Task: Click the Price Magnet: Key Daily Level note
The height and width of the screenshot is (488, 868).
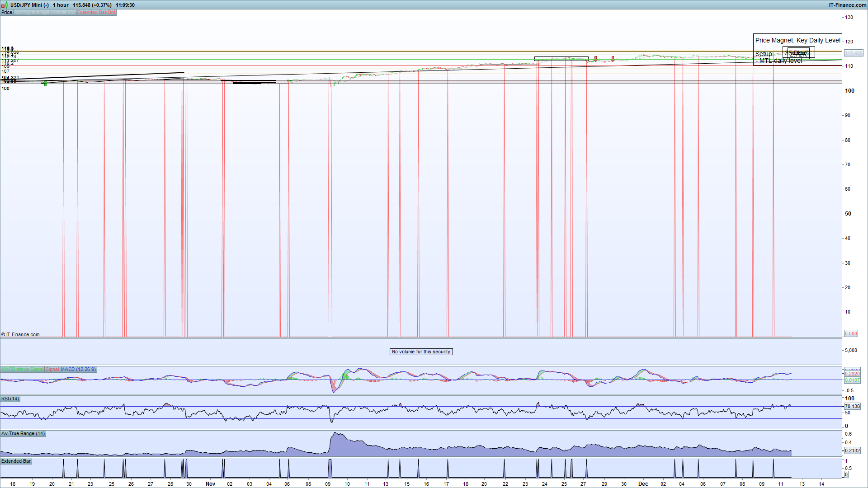Action: pyautogui.click(x=797, y=40)
